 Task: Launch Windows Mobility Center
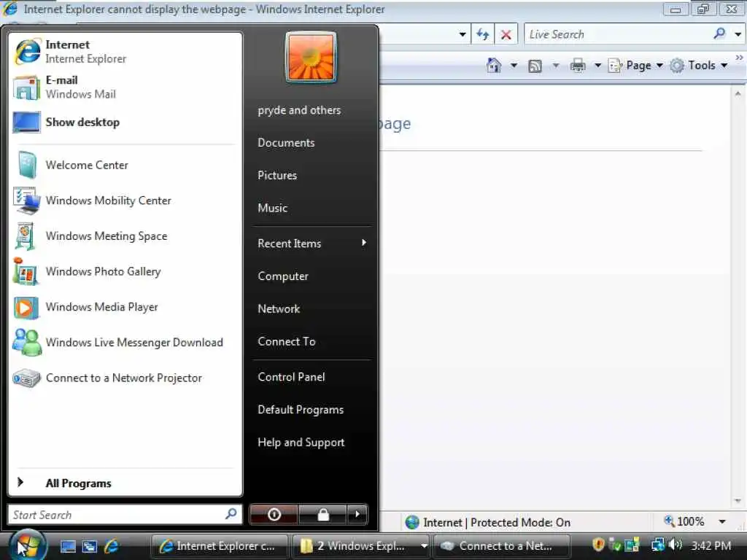coord(125,201)
